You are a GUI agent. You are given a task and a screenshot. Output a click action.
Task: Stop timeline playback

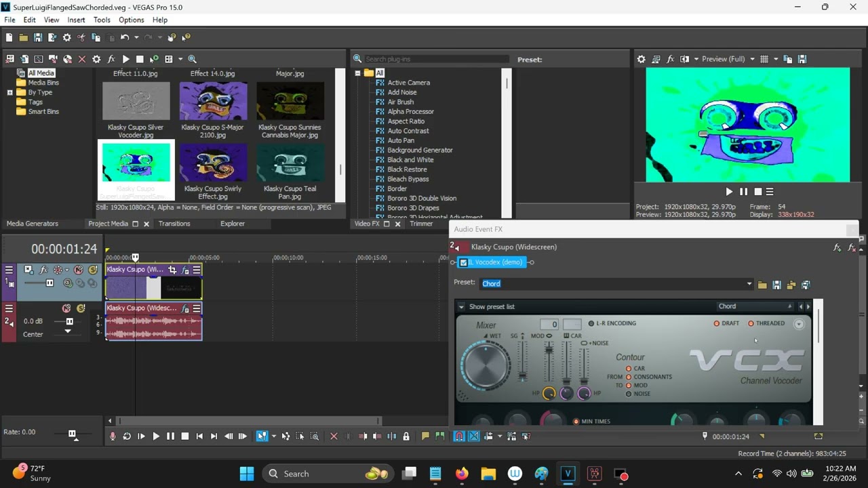pyautogui.click(x=184, y=436)
